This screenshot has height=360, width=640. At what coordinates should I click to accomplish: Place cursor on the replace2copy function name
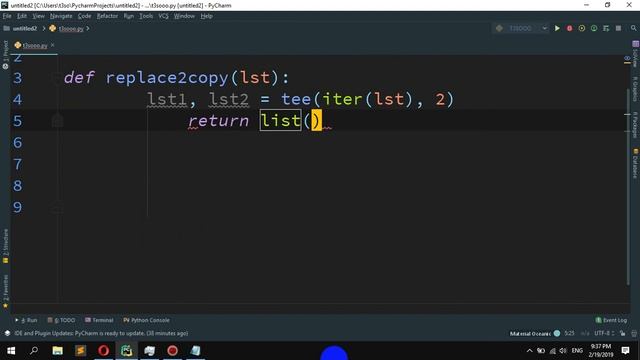coord(167,78)
